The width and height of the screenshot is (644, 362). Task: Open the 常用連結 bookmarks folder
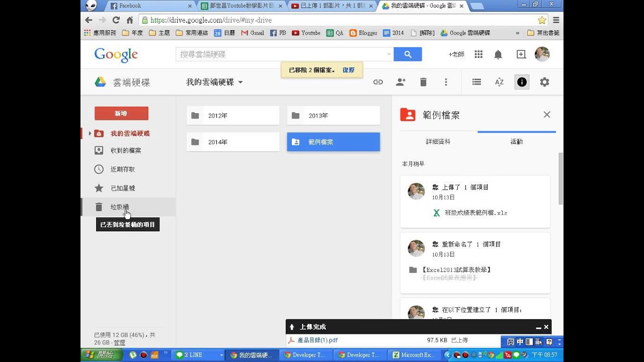192,33
